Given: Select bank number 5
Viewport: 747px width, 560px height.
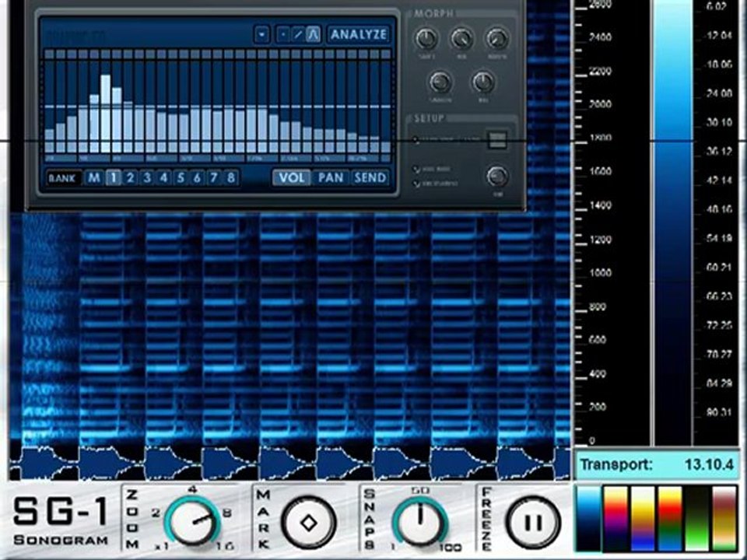Looking at the screenshot, I should click(180, 178).
